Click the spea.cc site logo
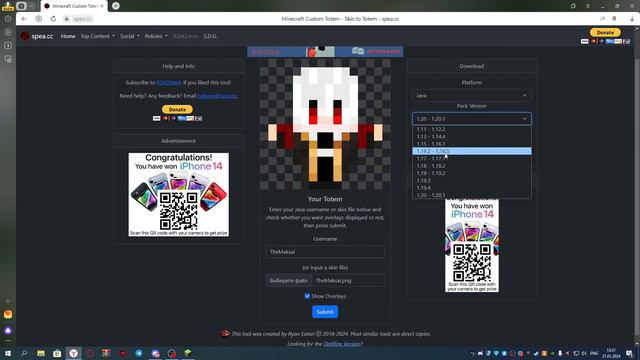 [x=37, y=36]
